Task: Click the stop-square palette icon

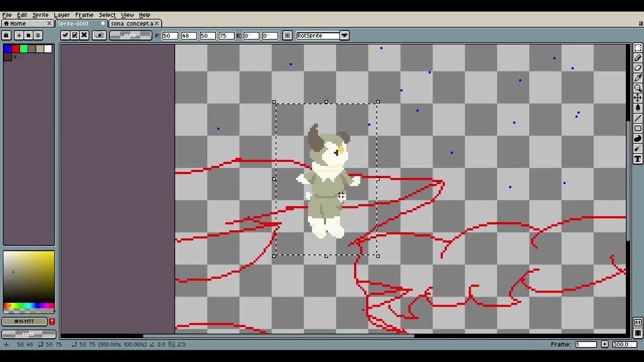Action: coord(28,35)
